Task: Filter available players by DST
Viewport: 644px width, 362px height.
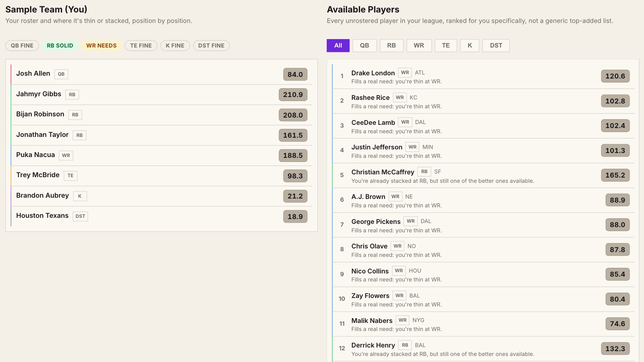Action: [496, 46]
